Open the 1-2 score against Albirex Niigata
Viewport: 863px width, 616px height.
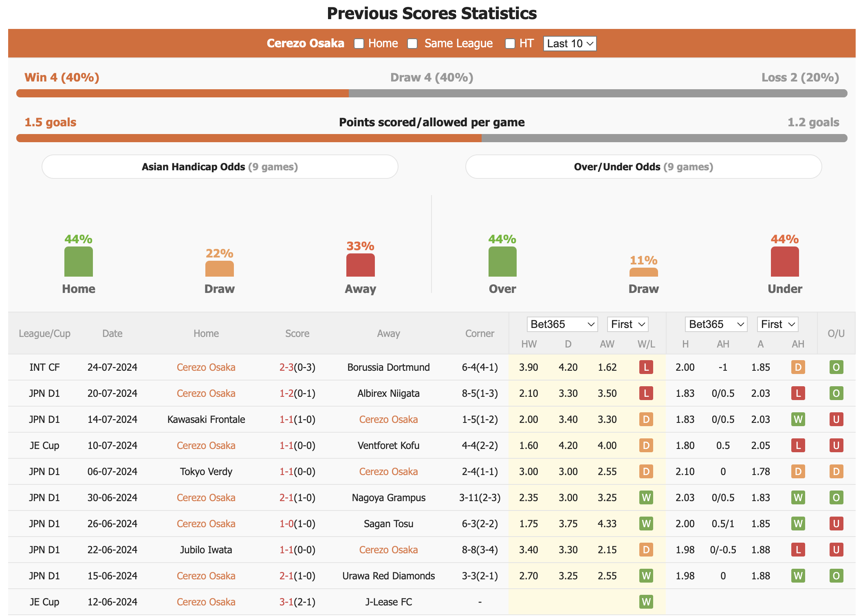coord(286,393)
